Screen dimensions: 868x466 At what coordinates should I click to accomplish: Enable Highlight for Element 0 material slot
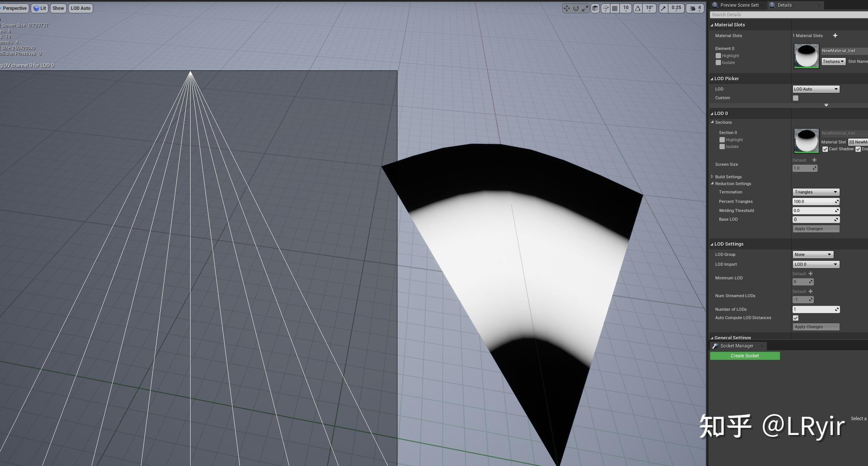719,56
